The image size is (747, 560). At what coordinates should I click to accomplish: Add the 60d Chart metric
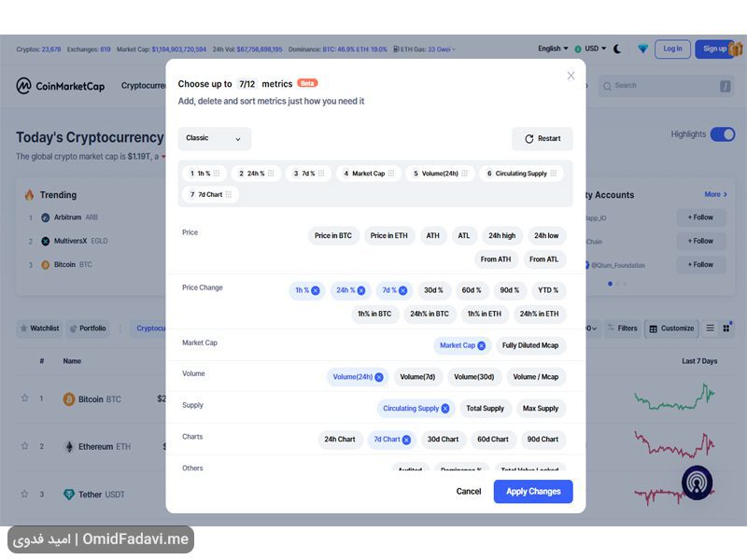[493, 439]
